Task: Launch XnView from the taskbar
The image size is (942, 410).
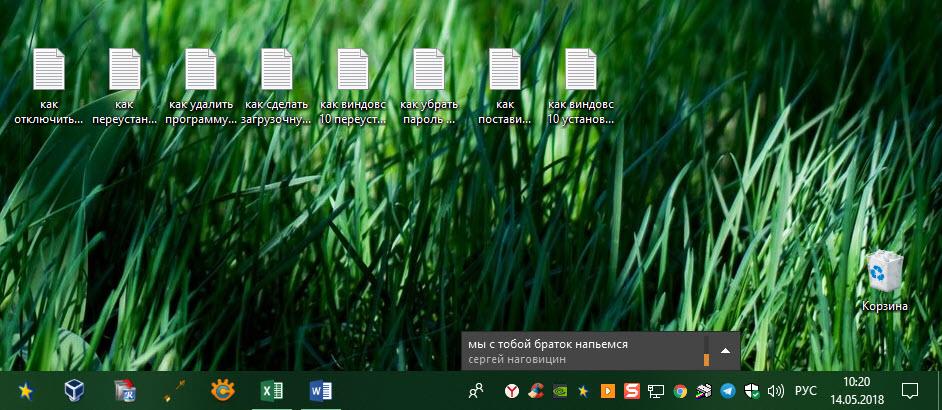Action: click(x=222, y=391)
